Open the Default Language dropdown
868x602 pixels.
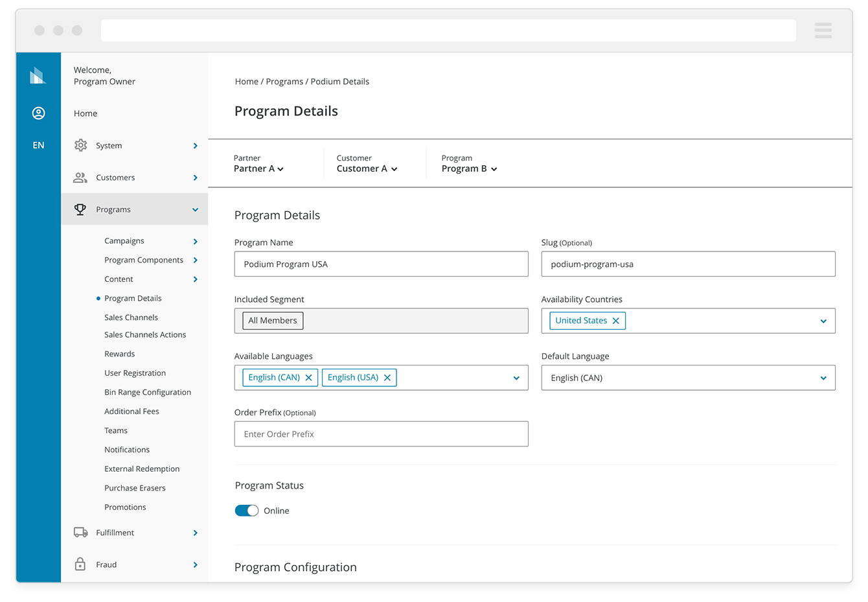pyautogui.click(x=688, y=378)
